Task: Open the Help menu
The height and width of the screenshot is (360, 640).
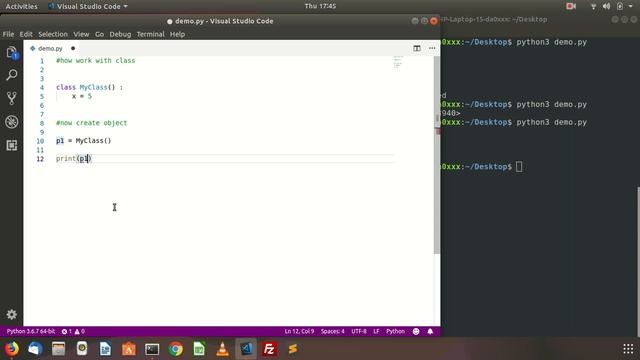Action: click(x=177, y=34)
